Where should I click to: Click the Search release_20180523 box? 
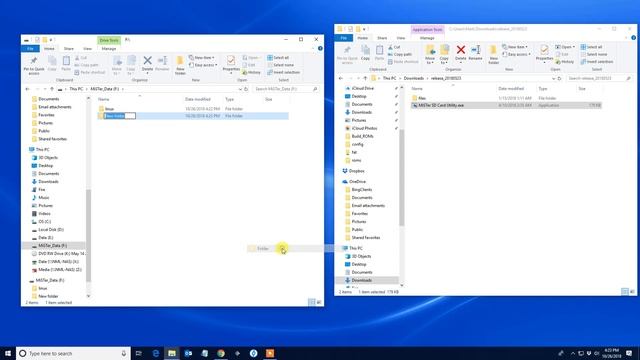coord(599,78)
